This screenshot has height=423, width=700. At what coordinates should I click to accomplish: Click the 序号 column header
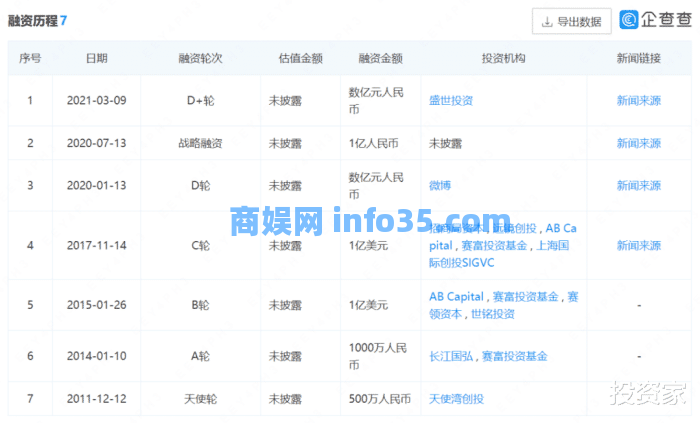pyautogui.click(x=30, y=58)
